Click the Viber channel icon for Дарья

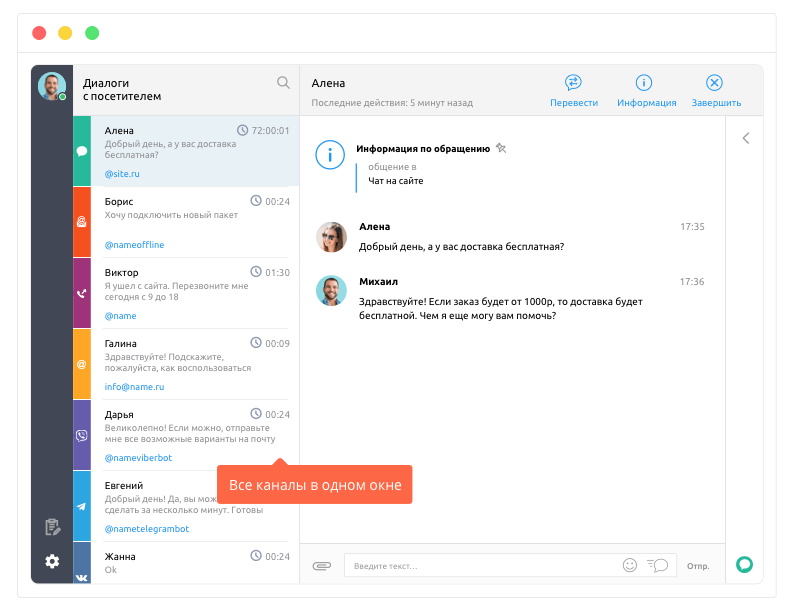pos(82,435)
